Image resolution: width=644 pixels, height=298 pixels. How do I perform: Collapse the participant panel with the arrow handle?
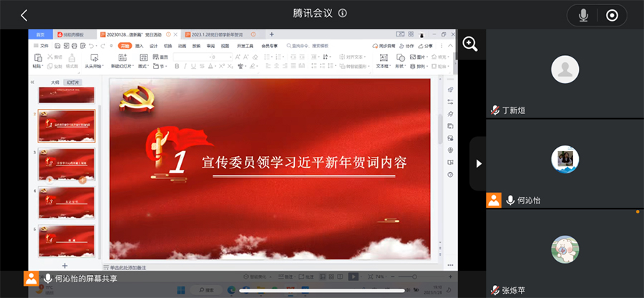[477, 163]
